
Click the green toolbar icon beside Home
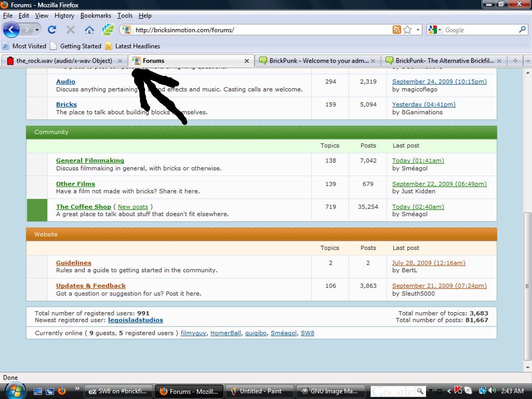tap(108, 30)
